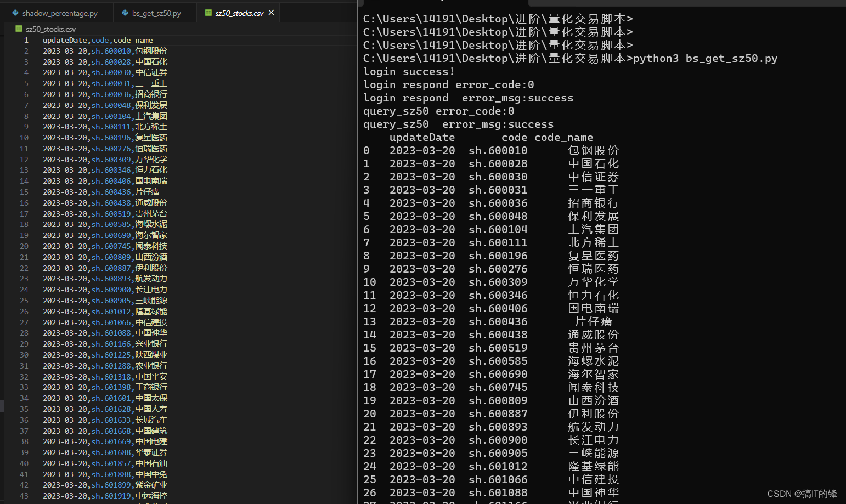Click the CSV row sh.601166 兴业银行
This screenshot has height=504, width=846.
[x=105, y=344]
